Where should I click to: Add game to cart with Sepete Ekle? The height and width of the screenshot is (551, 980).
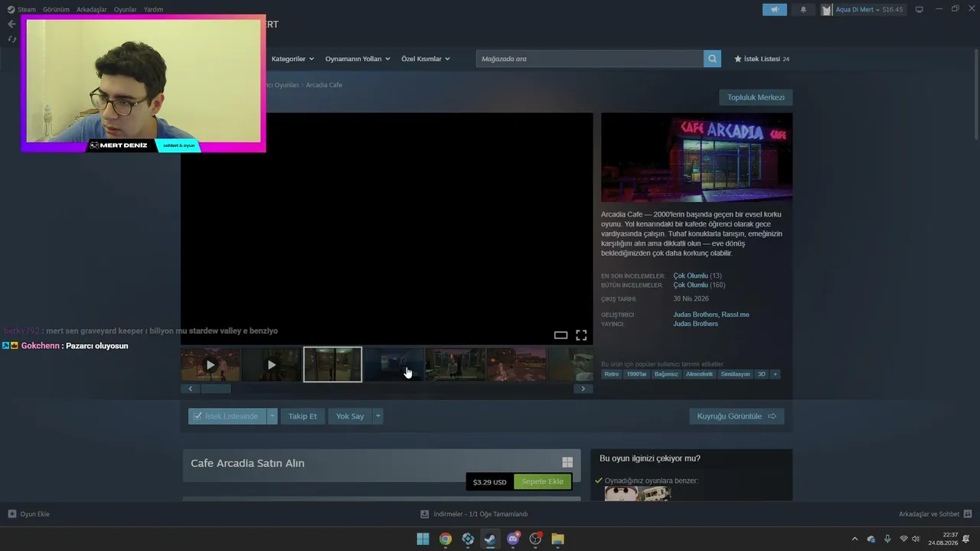542,482
